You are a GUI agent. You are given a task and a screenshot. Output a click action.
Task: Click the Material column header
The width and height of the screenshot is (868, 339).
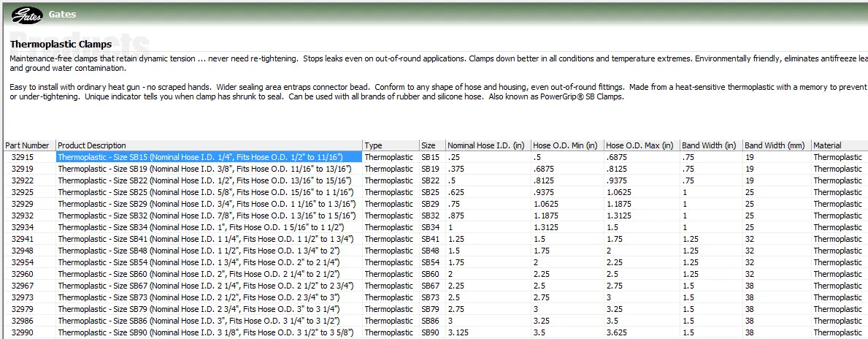coord(840,145)
